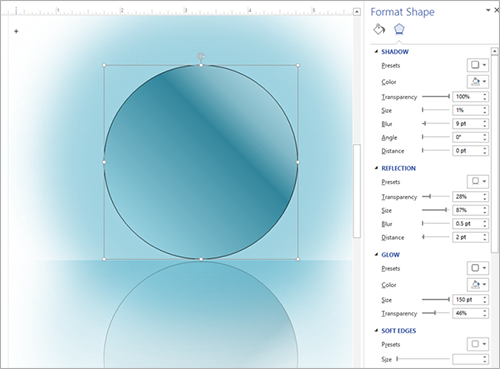Click the right-middle selection handle

[x=298, y=162]
